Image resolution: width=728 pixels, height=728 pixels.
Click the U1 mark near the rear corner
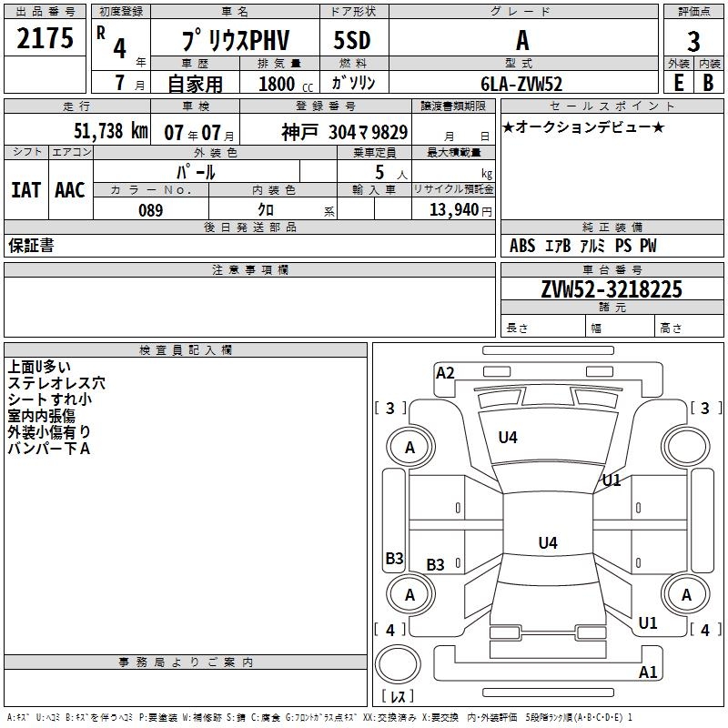(647, 623)
